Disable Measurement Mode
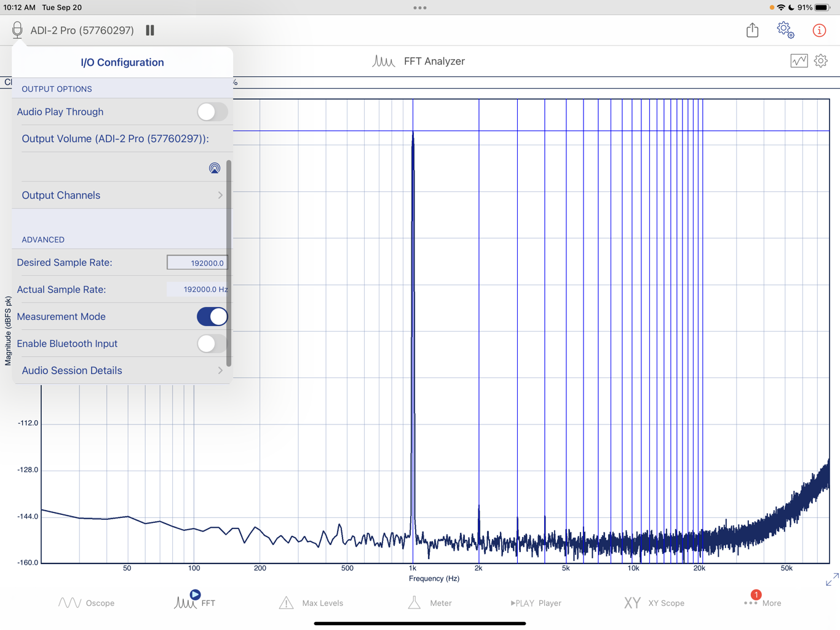Screen dimensions: 840x630 212,316
